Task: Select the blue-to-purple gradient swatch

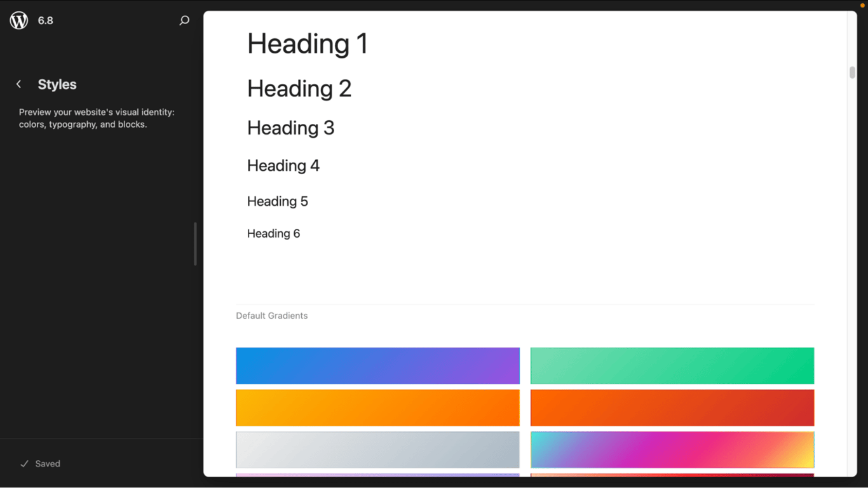Action: pos(377,365)
